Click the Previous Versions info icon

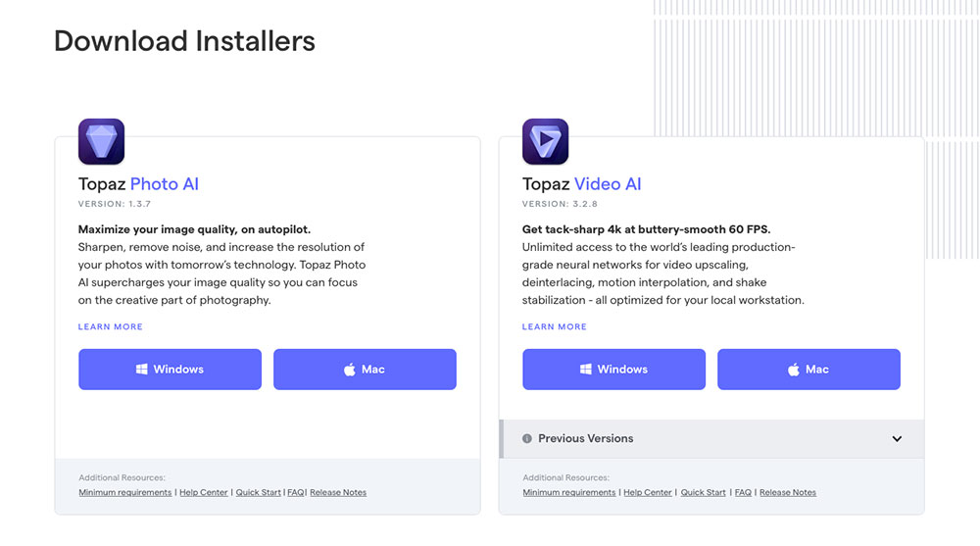tap(527, 438)
